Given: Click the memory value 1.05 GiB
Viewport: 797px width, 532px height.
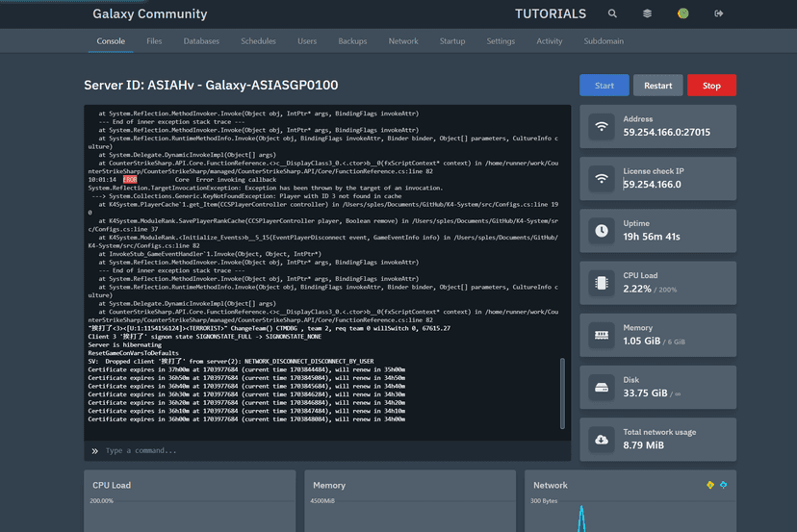Looking at the screenshot, I should [641, 341].
